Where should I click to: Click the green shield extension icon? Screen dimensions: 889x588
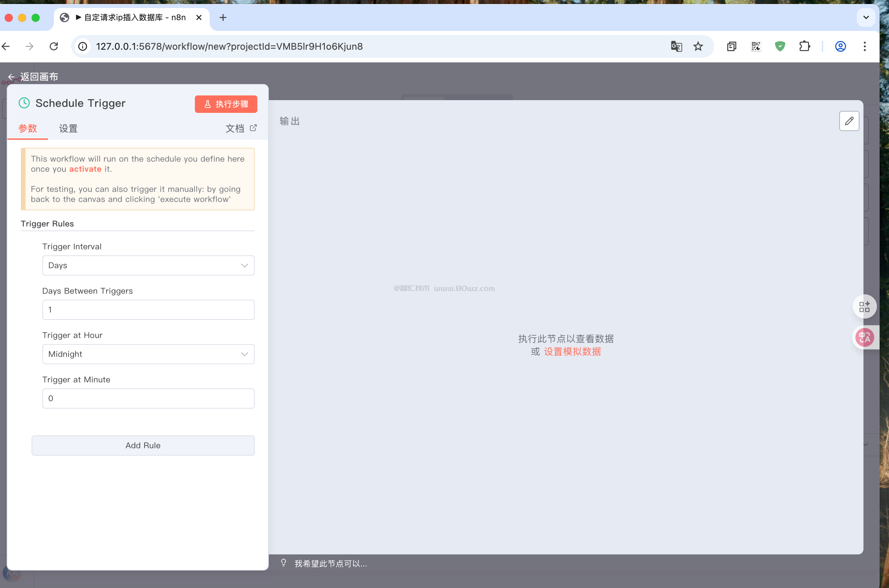coord(780,46)
